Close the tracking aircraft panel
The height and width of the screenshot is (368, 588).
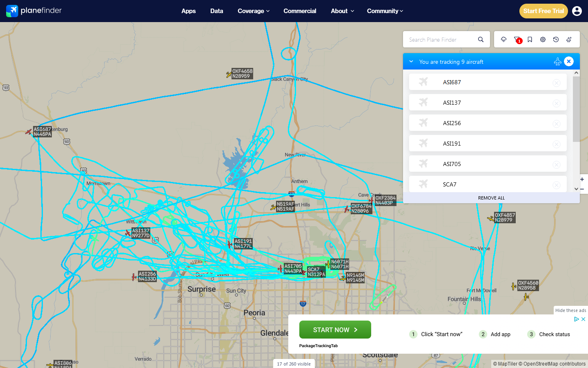click(x=569, y=61)
